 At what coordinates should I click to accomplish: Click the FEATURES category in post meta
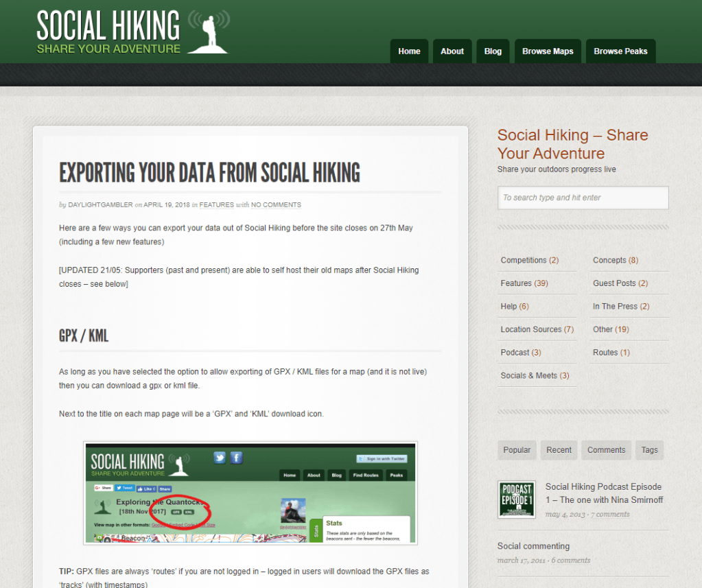(x=216, y=205)
